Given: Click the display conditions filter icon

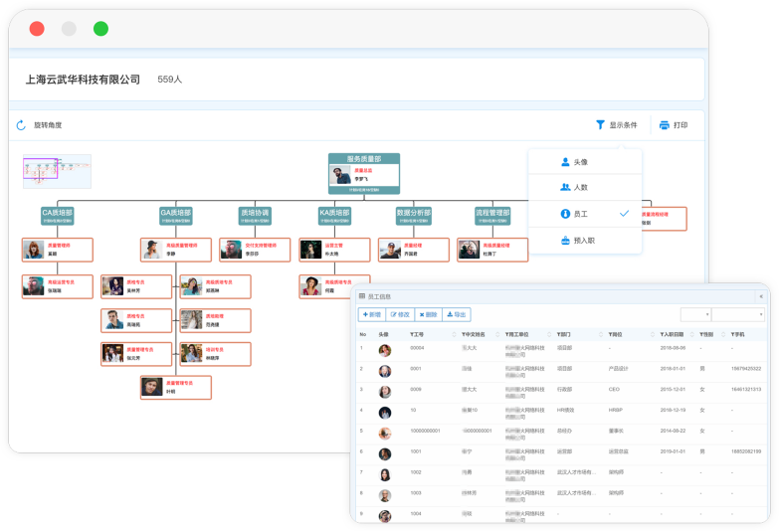Looking at the screenshot, I should (600, 125).
